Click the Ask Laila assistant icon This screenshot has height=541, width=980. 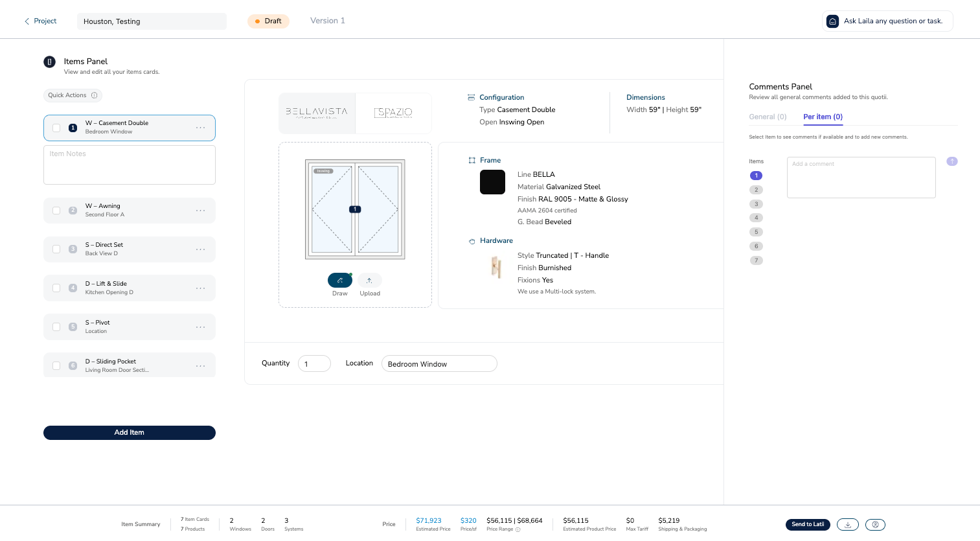(832, 21)
